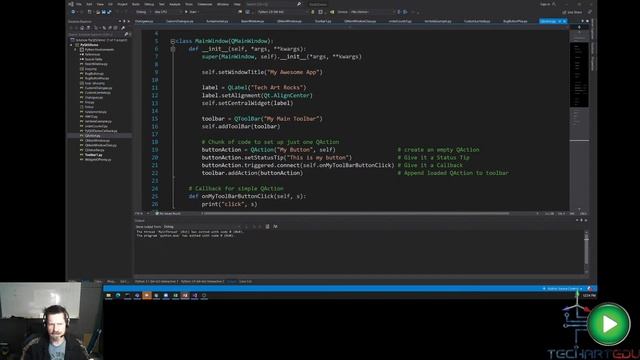Collapse the __init__ method code block
This screenshot has width=640, height=360.
(x=173, y=49)
